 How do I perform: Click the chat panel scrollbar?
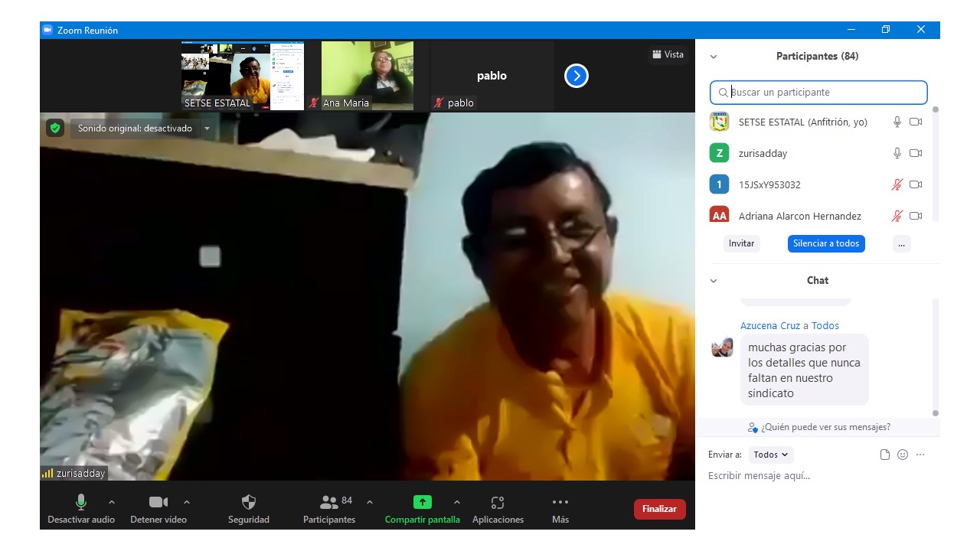[935, 357]
